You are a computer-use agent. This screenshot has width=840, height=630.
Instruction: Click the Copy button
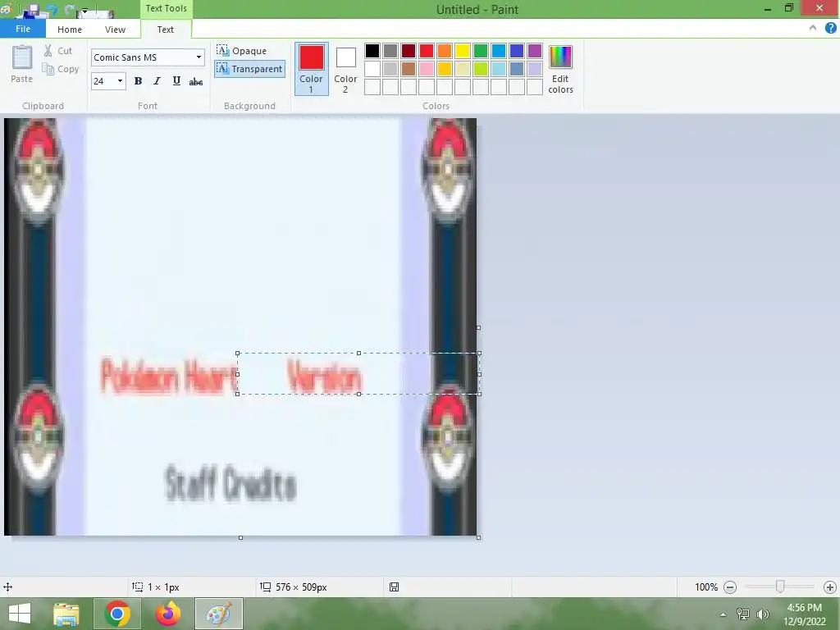[60, 69]
